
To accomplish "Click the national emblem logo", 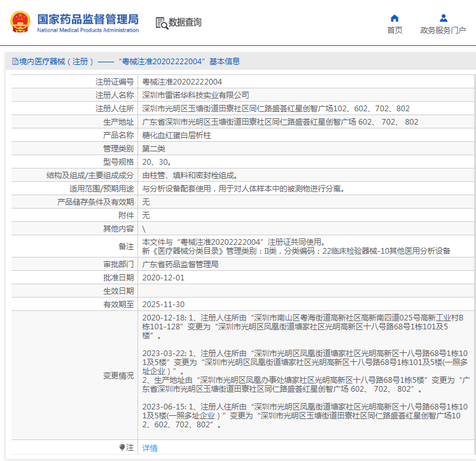I will pos(20,22).
